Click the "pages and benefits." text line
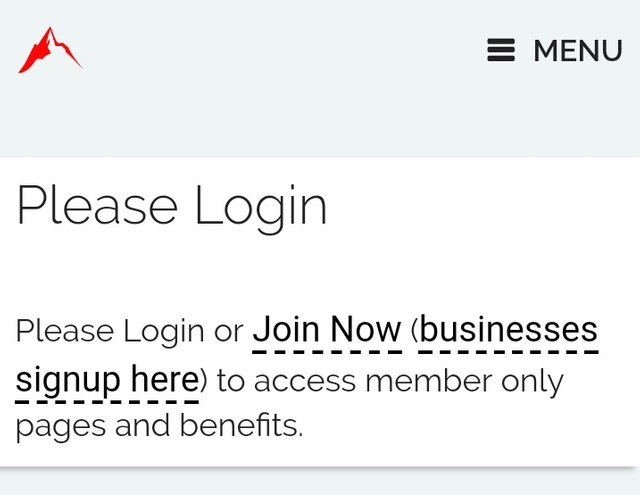The height and width of the screenshot is (495, 640). [159, 426]
